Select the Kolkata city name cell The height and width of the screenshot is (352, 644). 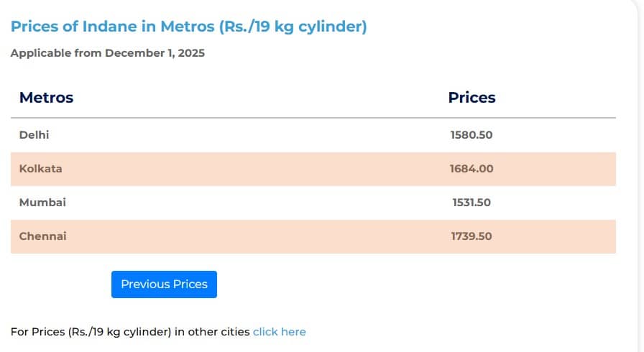tap(41, 169)
